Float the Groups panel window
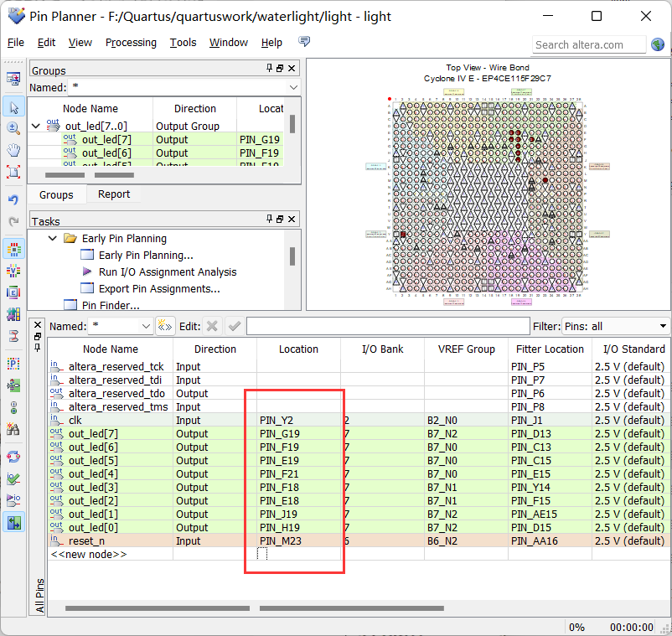Viewport: 672px width, 636px height. click(x=280, y=69)
